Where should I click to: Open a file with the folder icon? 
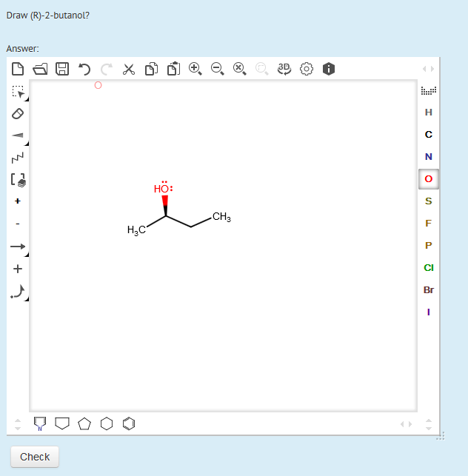pyautogui.click(x=40, y=69)
